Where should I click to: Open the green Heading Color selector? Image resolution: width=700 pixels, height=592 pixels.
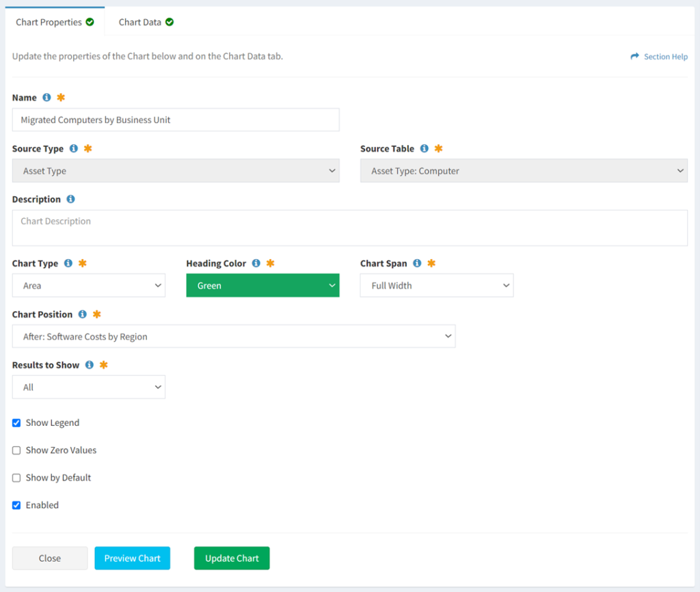(x=262, y=285)
